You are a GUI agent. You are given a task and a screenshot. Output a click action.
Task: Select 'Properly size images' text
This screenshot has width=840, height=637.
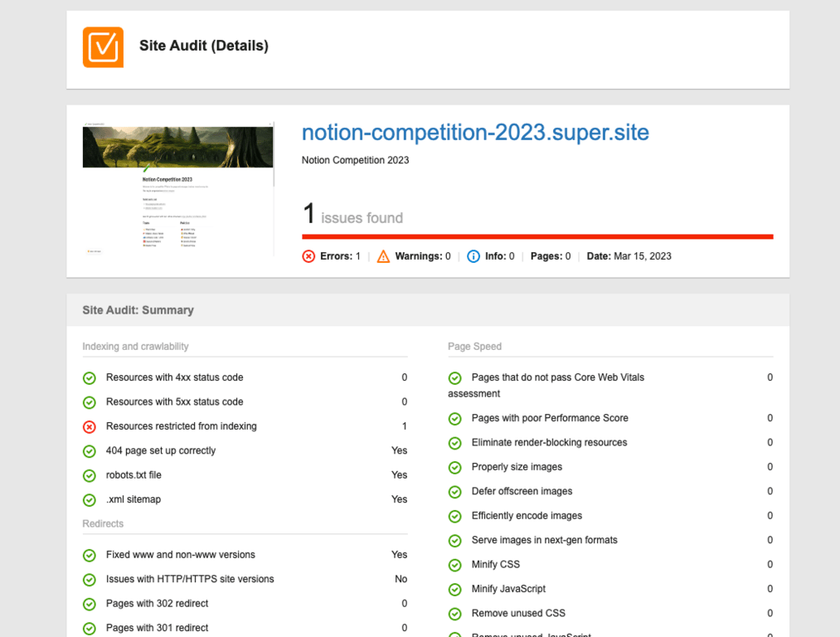point(517,467)
